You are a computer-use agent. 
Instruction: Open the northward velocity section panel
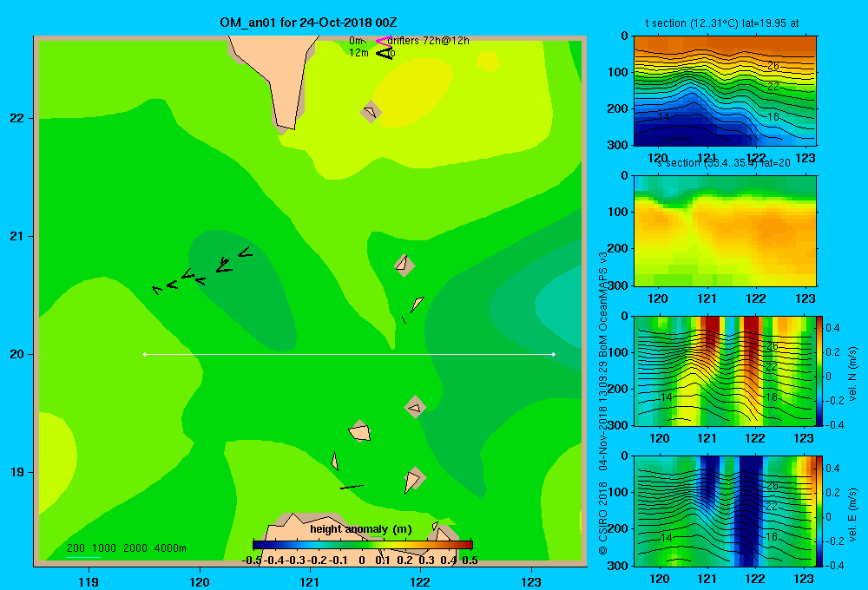tap(725, 370)
